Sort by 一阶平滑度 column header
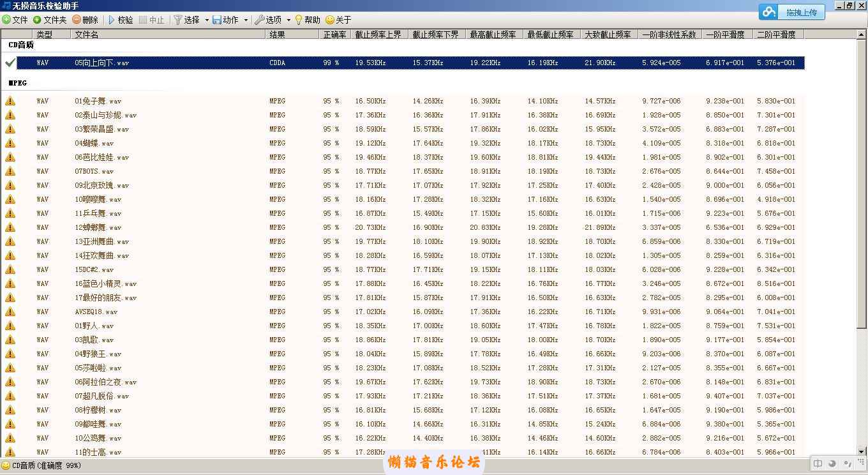This screenshot has height=475, width=868. click(x=728, y=34)
